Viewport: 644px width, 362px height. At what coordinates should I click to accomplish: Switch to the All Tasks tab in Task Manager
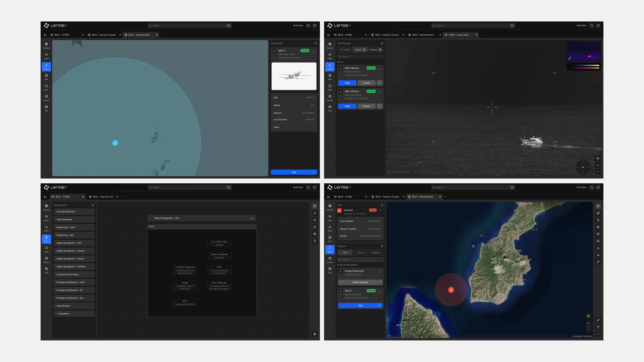[345, 50]
